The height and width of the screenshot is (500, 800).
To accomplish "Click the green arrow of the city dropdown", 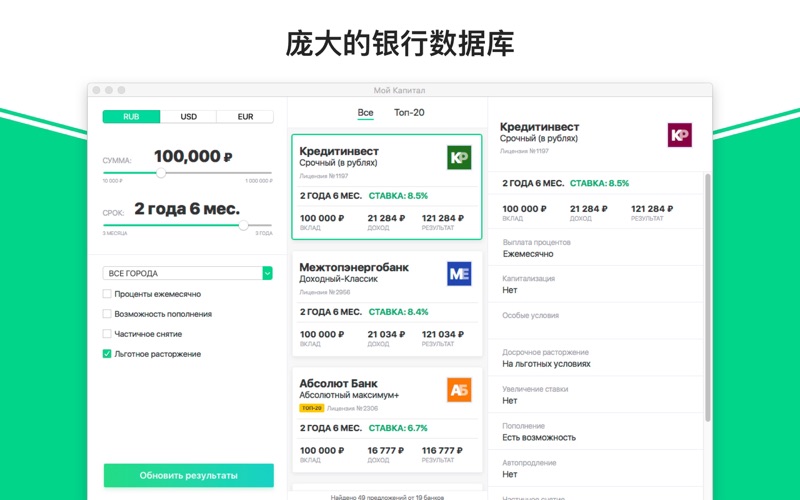I will (x=267, y=273).
